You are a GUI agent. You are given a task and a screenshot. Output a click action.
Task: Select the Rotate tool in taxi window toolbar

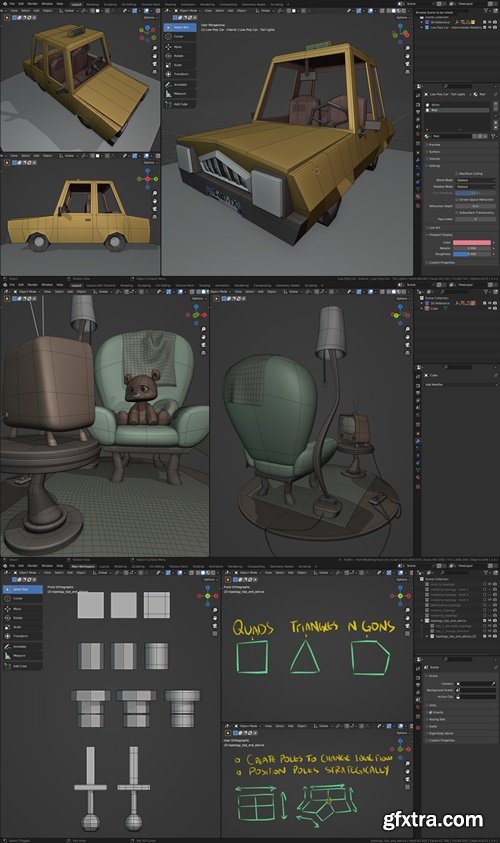(179, 56)
